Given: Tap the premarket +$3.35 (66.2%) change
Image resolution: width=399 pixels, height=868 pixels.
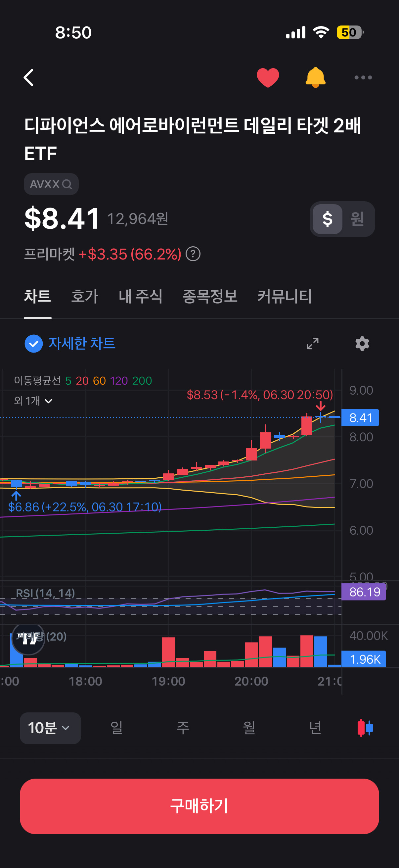Looking at the screenshot, I should click(x=130, y=254).
